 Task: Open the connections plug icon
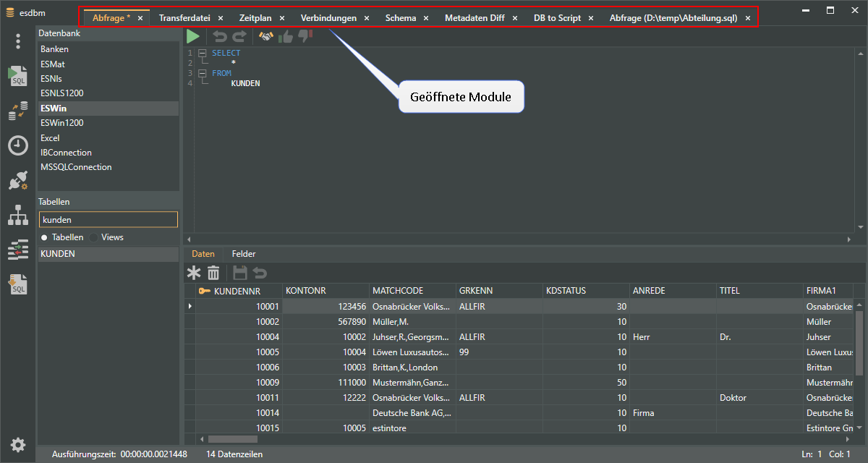tap(18, 179)
